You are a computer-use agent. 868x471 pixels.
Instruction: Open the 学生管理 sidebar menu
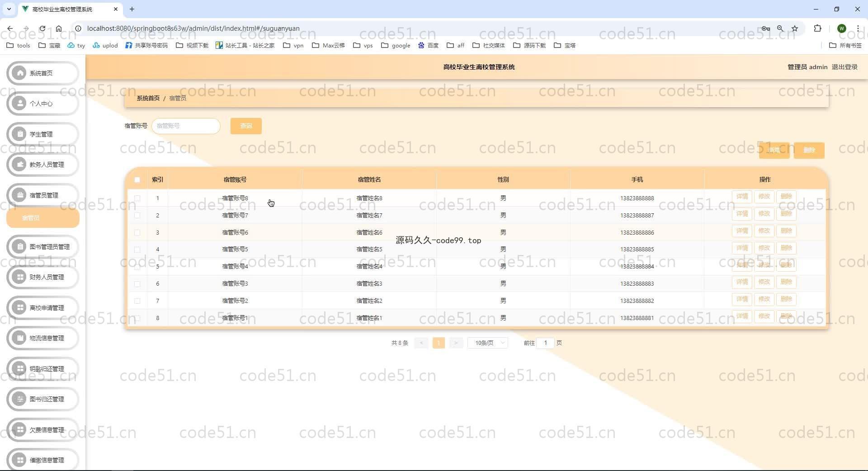tap(43, 134)
